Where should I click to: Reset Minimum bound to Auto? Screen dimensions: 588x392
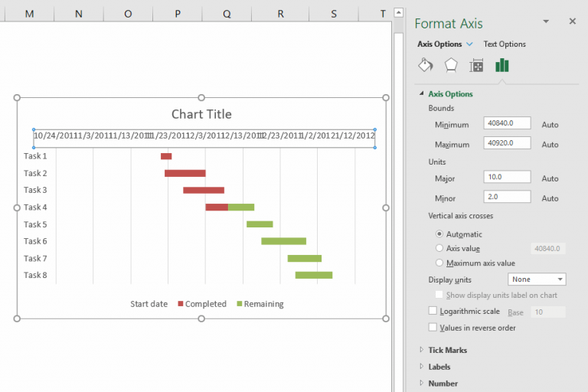[x=550, y=125]
